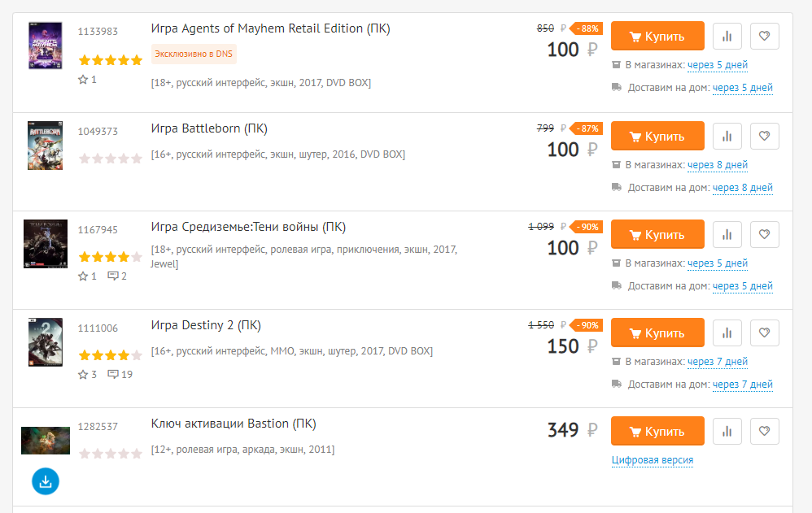The height and width of the screenshot is (513, 812).
Task: Click blue download icon under Bastion
Action: tap(46, 481)
